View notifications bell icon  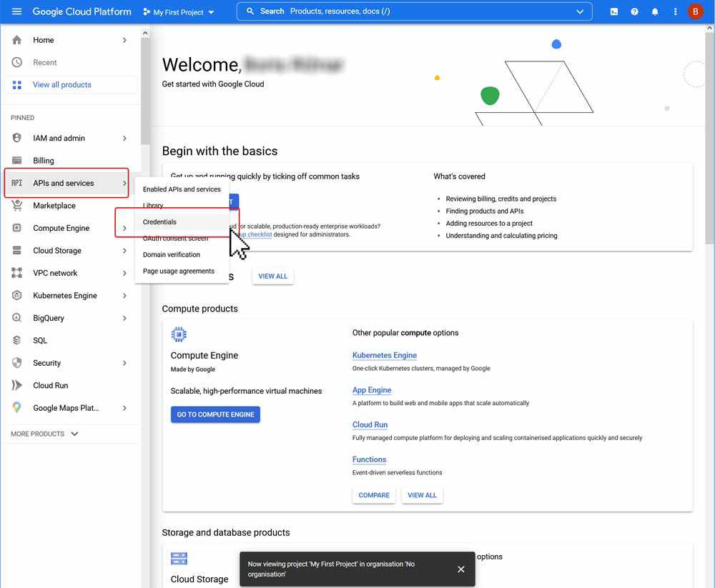[655, 12]
